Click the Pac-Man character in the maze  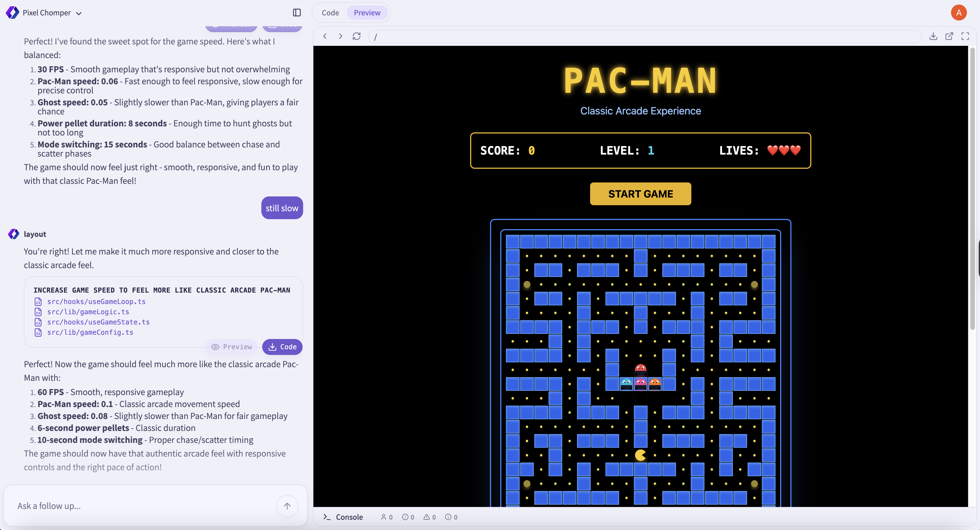[641, 455]
